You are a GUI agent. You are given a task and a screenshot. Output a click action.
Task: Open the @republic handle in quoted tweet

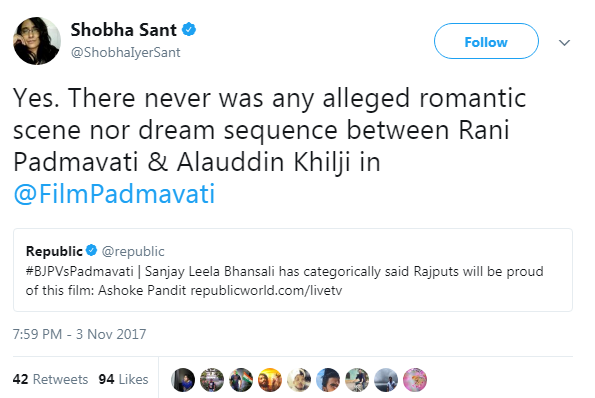click(133, 251)
